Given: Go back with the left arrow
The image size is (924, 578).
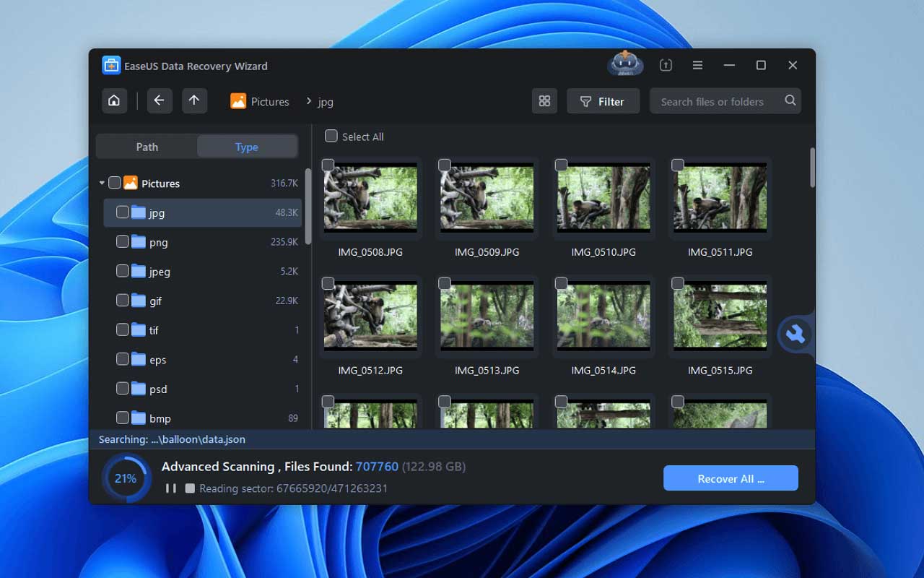Looking at the screenshot, I should point(160,101).
